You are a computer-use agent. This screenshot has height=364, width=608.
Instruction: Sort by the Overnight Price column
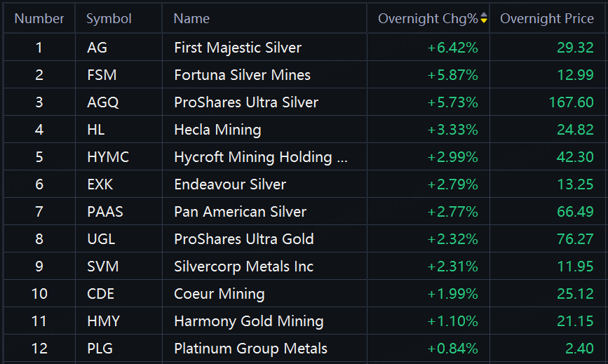tap(546, 19)
